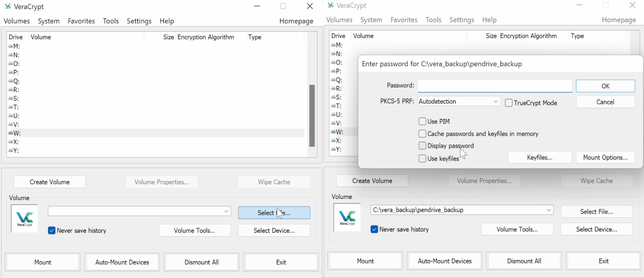Uncheck Never save history in left window
Screen dimensions: 644x278
[52, 230]
